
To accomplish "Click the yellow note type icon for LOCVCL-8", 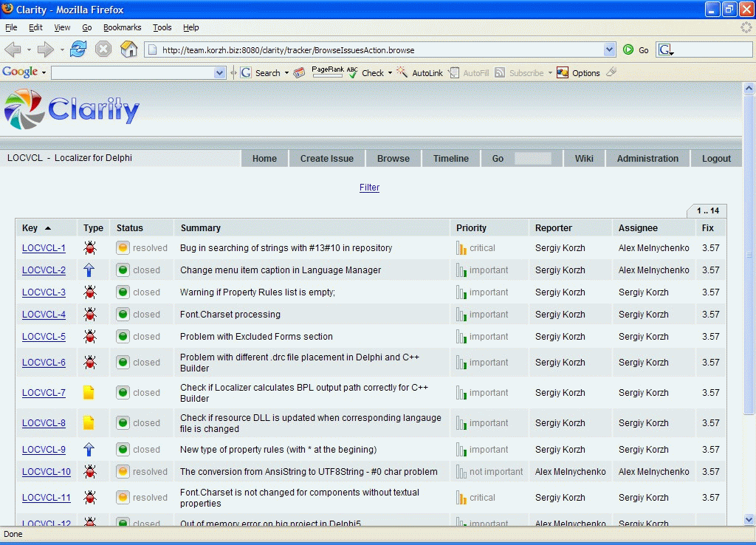I will [89, 423].
